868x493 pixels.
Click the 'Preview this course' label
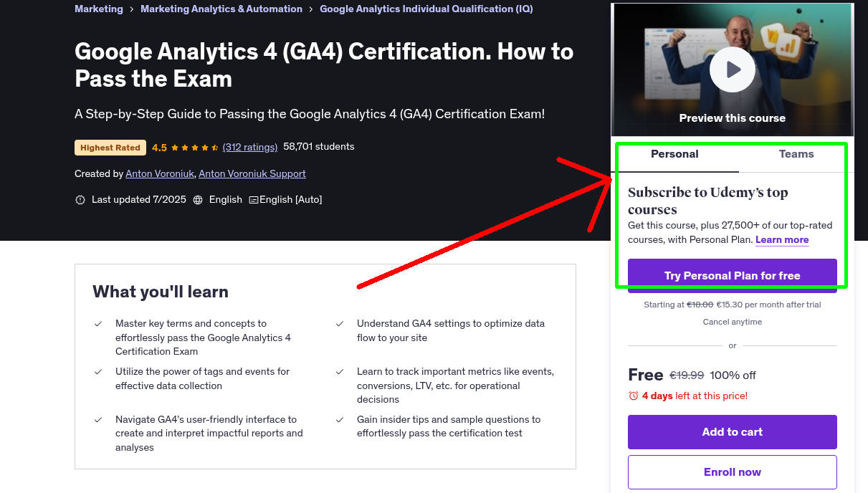coord(732,118)
